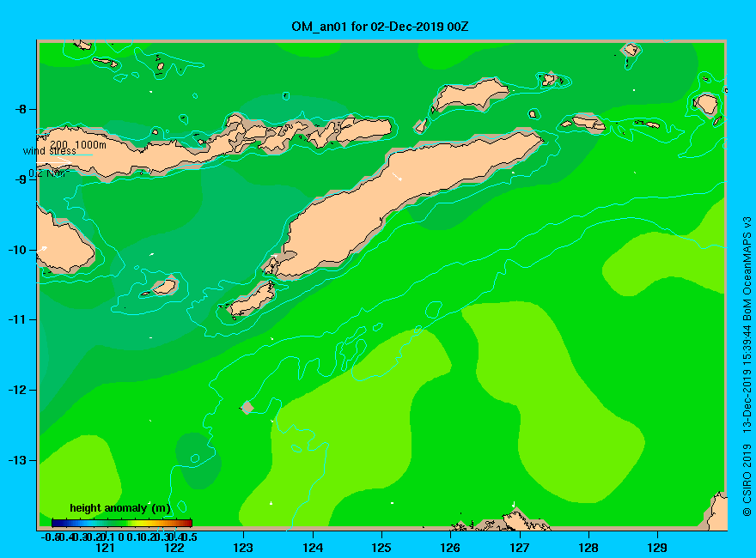Click the '0.2 Nm' wind stress scale text
This screenshot has width=756, height=558.
tap(48, 173)
